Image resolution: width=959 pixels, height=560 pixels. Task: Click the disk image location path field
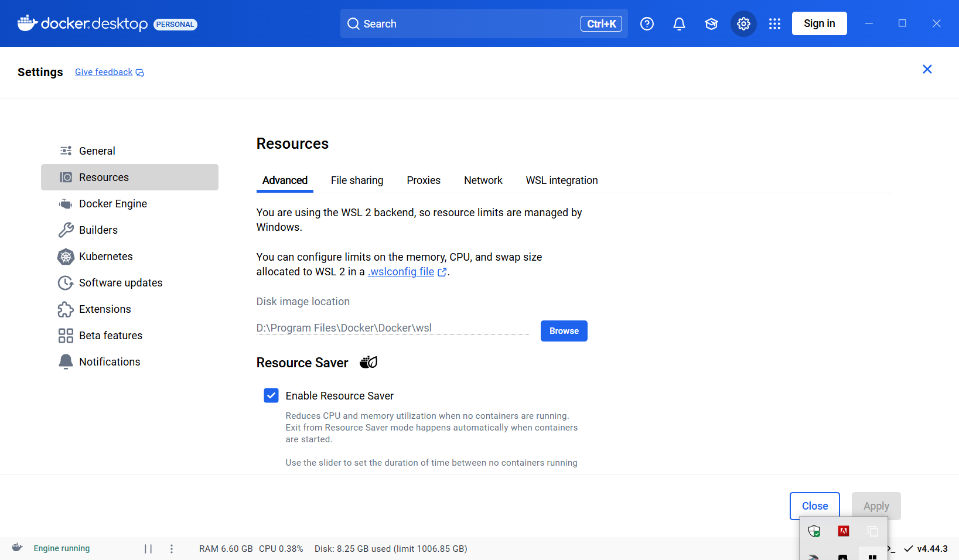[393, 328]
